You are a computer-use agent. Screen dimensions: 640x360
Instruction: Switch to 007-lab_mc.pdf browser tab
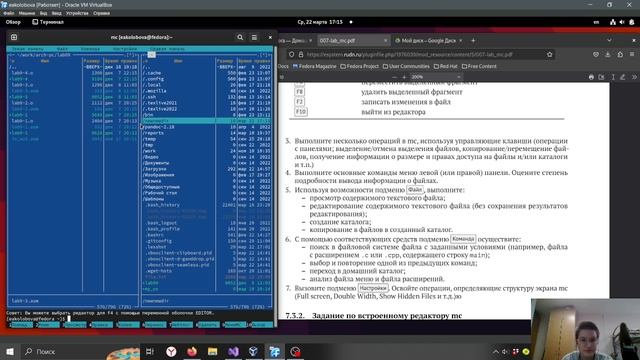[x=353, y=40]
